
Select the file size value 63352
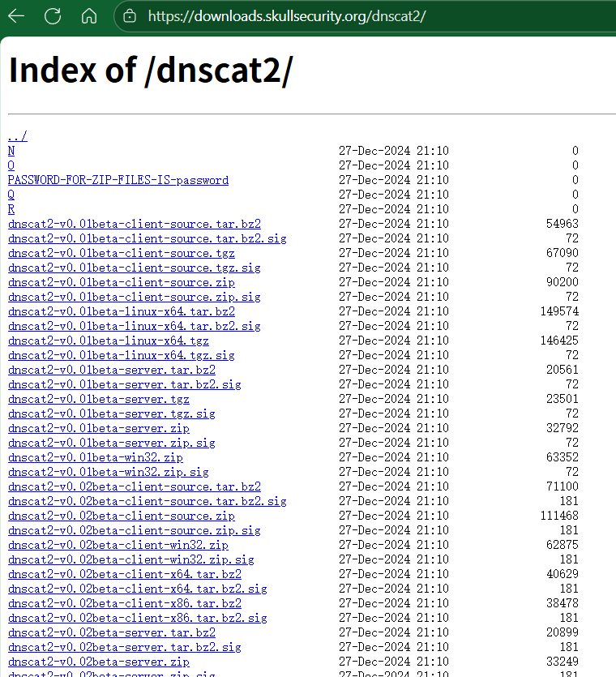(x=562, y=457)
